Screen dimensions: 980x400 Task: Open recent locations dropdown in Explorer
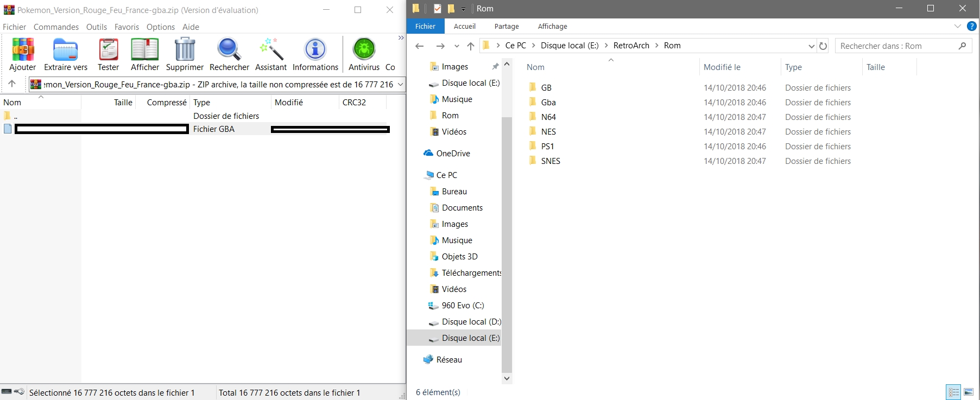pos(457,46)
